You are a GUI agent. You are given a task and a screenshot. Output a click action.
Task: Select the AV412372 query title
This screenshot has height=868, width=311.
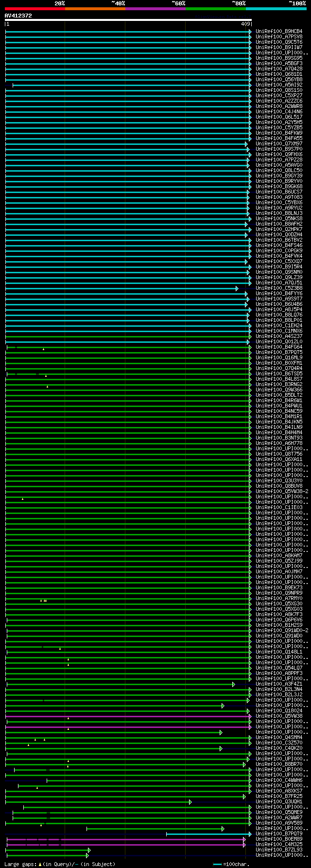(x=18, y=16)
